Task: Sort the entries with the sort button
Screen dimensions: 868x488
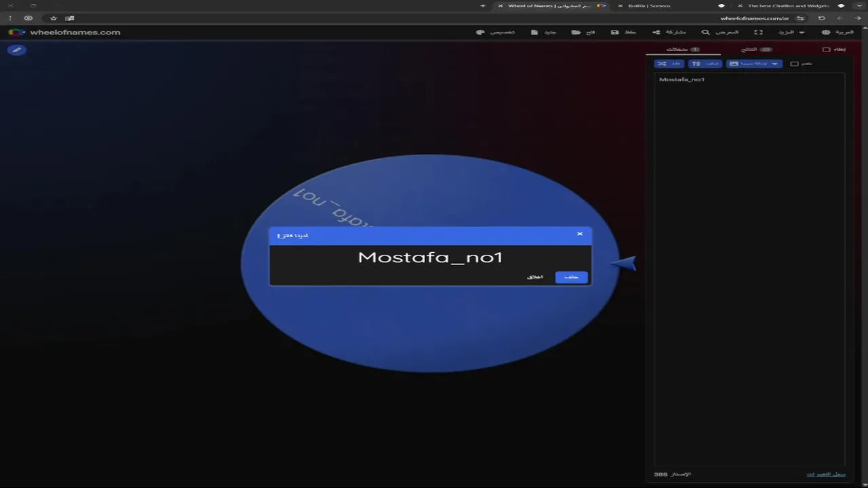Action: [705, 64]
